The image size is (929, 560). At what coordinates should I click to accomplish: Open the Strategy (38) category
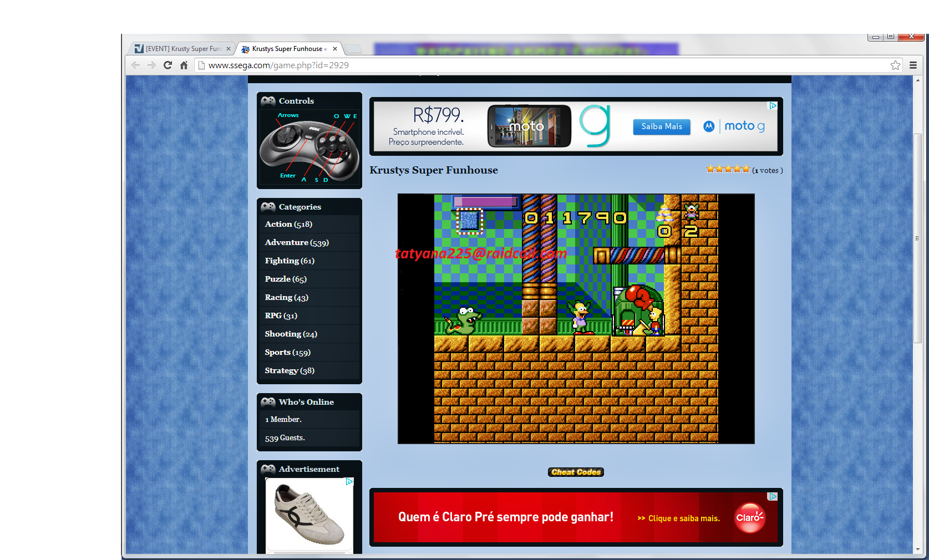(x=309, y=370)
